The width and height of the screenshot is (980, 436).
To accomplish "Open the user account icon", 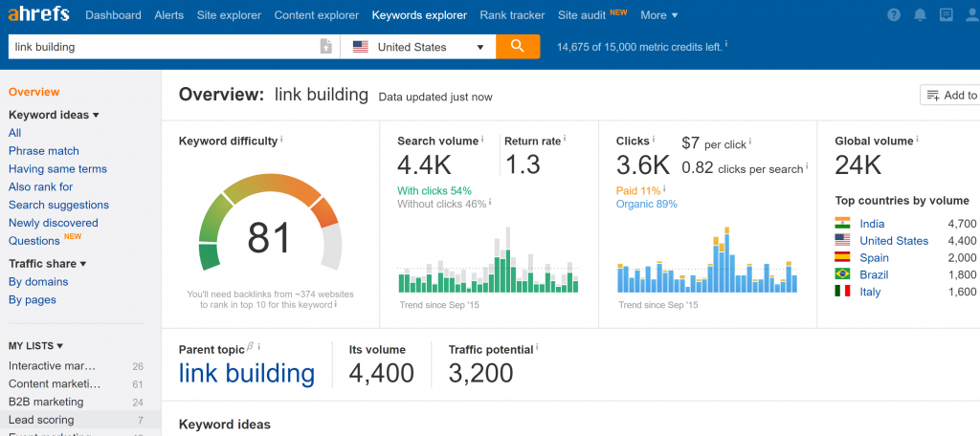I will (972, 15).
